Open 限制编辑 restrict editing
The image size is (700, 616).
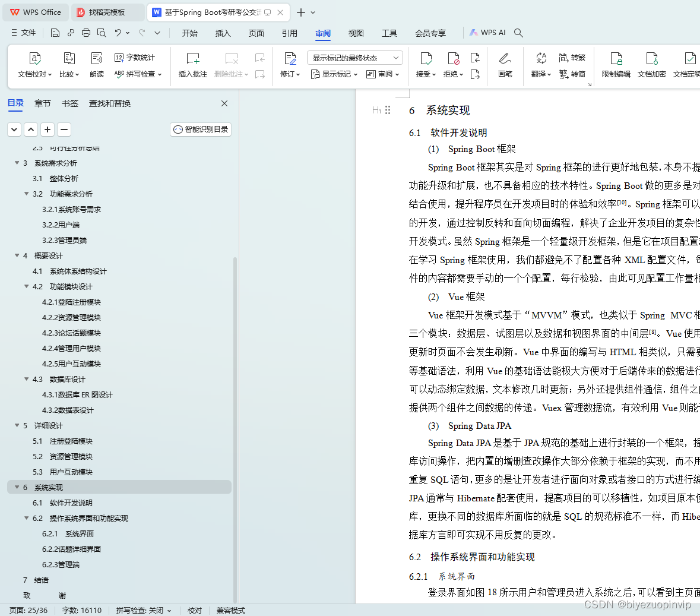[616, 65]
